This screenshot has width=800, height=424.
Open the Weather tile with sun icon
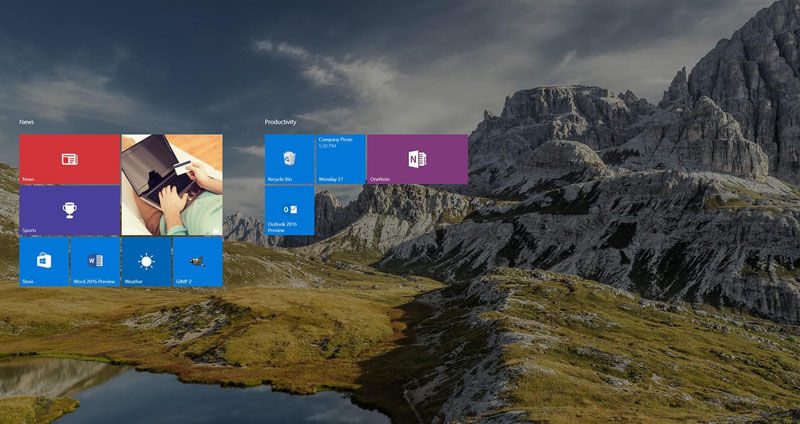(x=146, y=261)
